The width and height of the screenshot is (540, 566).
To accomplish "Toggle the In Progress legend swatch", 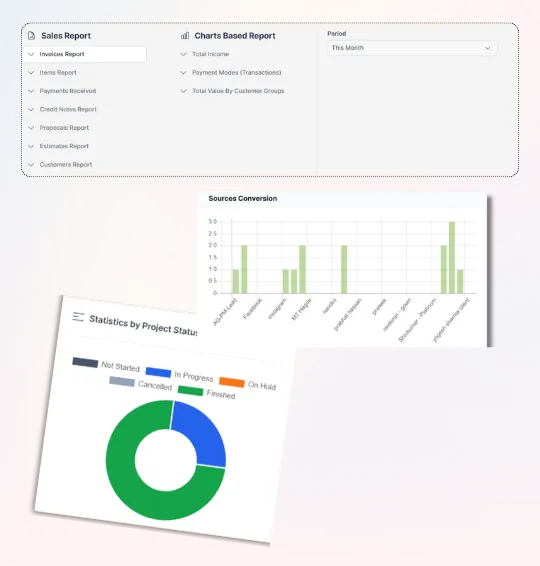I will point(158,372).
